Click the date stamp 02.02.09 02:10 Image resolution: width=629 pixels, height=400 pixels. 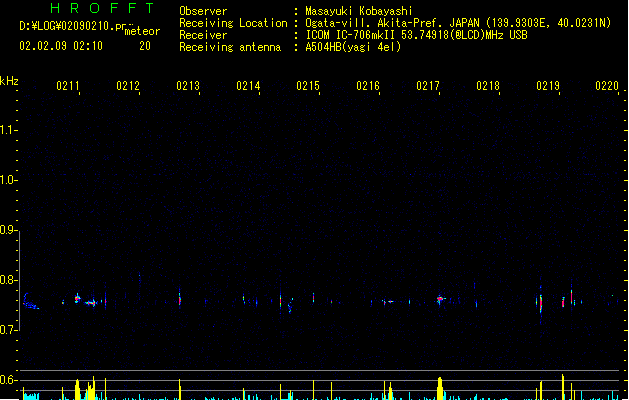[61, 46]
